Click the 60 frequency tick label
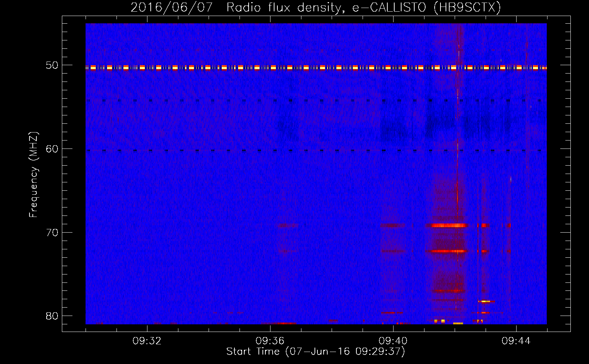This screenshot has height=364, width=589. [x=52, y=149]
